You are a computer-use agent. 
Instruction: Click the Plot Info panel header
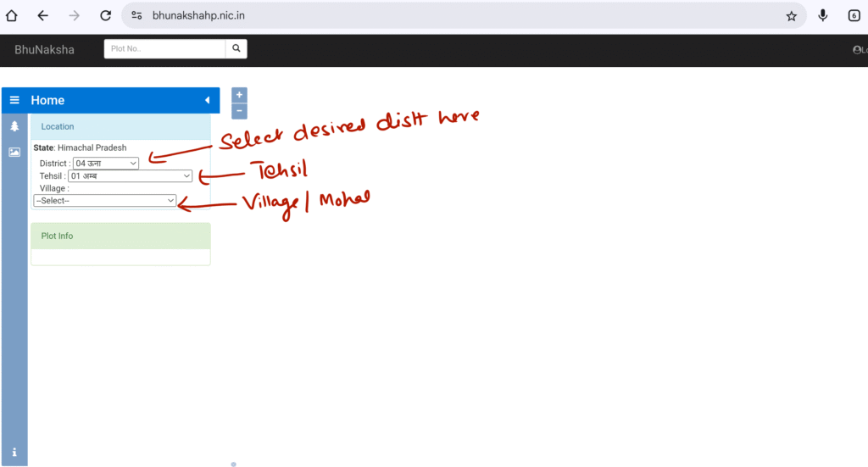point(120,236)
